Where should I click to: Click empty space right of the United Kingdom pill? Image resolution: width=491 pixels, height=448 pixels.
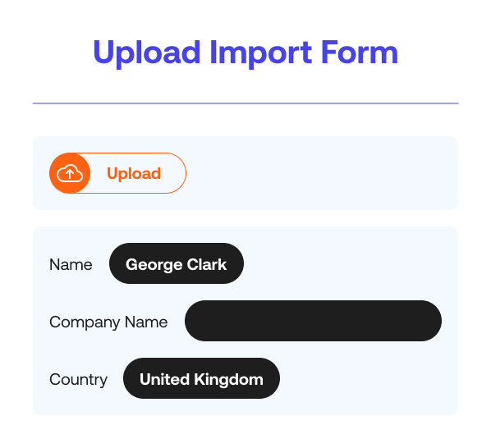(x=366, y=378)
